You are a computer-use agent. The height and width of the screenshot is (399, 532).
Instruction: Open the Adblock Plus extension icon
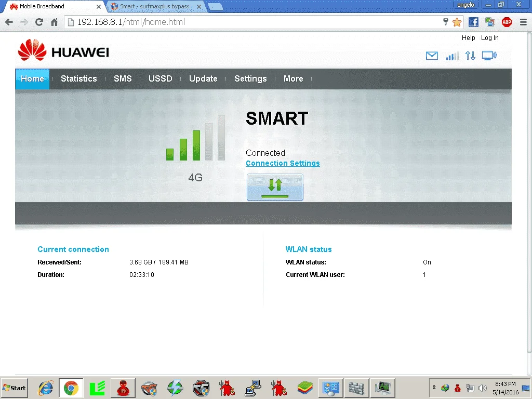(x=507, y=22)
